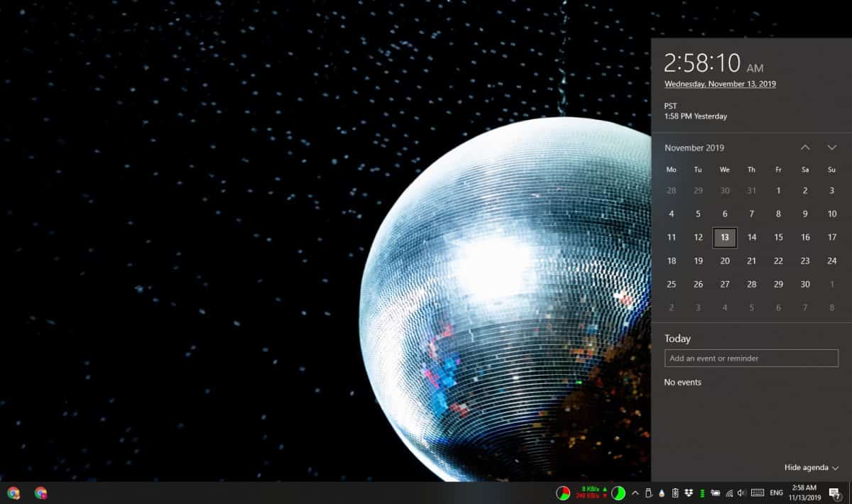The height and width of the screenshot is (504, 852).
Task: Open the leftmost Chrome icon on the taskbar
Action: click(x=13, y=493)
